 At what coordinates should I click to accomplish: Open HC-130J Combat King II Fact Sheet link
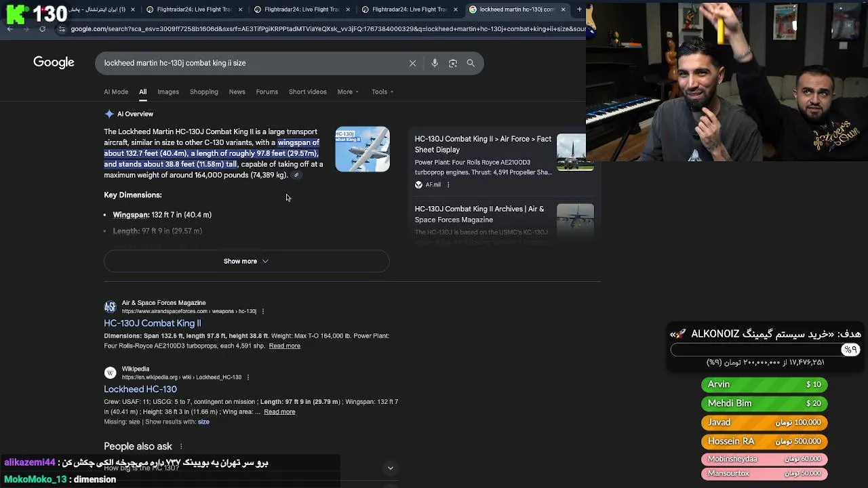click(x=483, y=144)
